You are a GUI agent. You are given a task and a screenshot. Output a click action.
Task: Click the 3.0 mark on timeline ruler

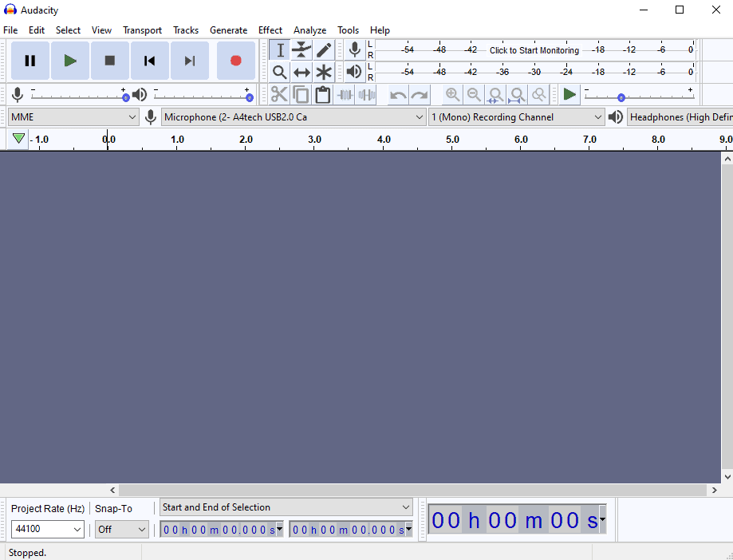[x=314, y=140]
